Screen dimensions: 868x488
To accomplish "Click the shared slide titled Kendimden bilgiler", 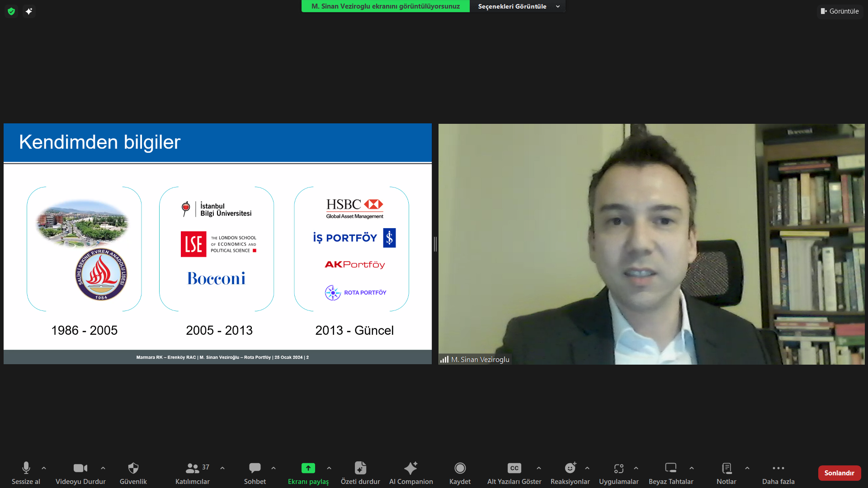I will [217, 244].
